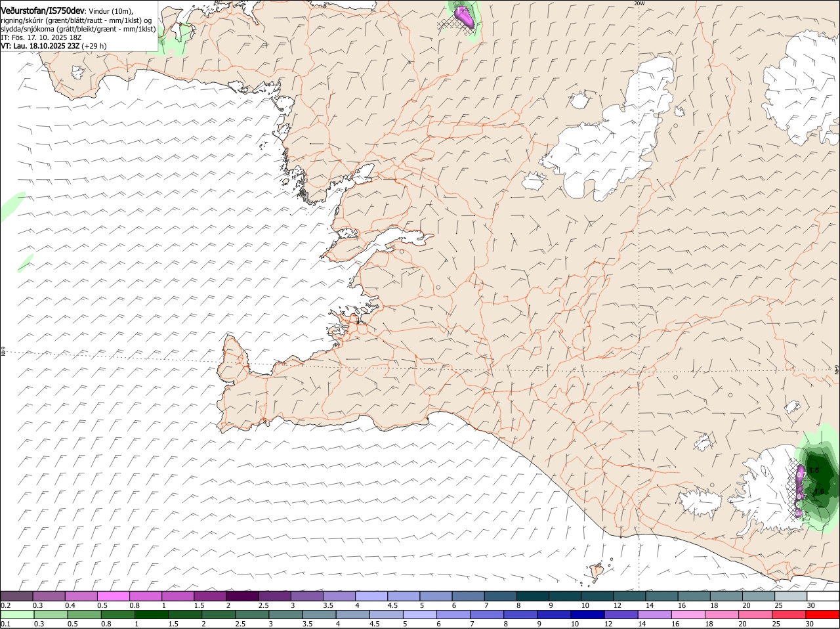Click the pale green 0.1 swatch in the rain legend
The width and height of the screenshot is (840, 629).
pyautogui.click(x=17, y=615)
